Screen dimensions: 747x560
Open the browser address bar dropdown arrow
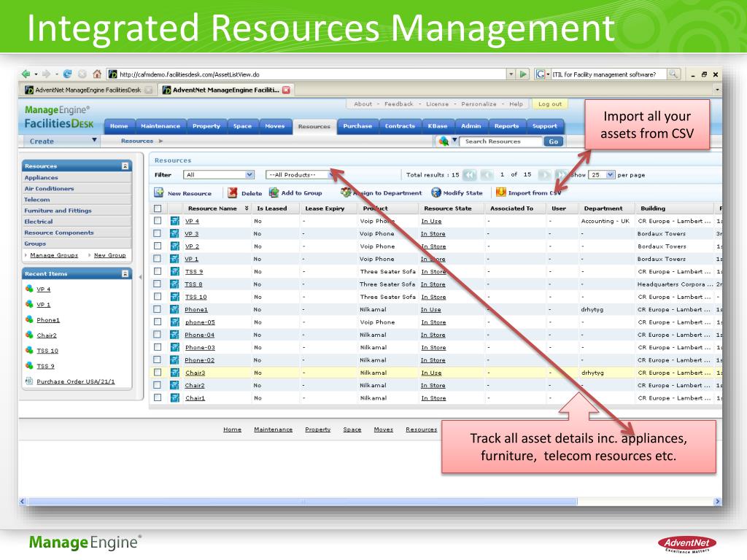pos(511,74)
